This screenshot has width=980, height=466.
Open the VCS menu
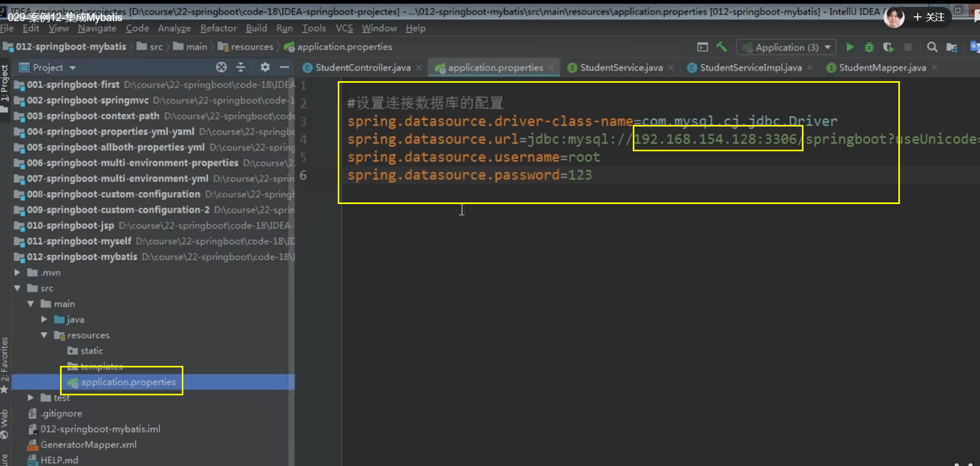click(x=344, y=28)
